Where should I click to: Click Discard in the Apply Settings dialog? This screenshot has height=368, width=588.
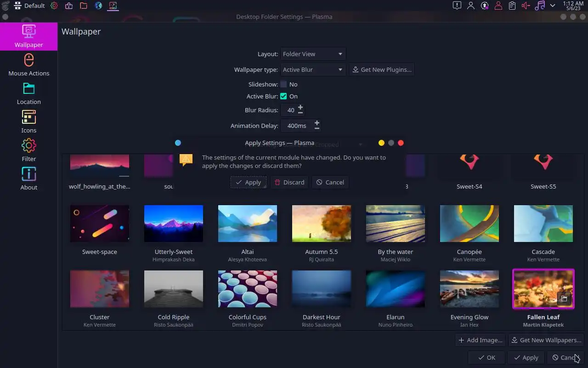[289, 182]
